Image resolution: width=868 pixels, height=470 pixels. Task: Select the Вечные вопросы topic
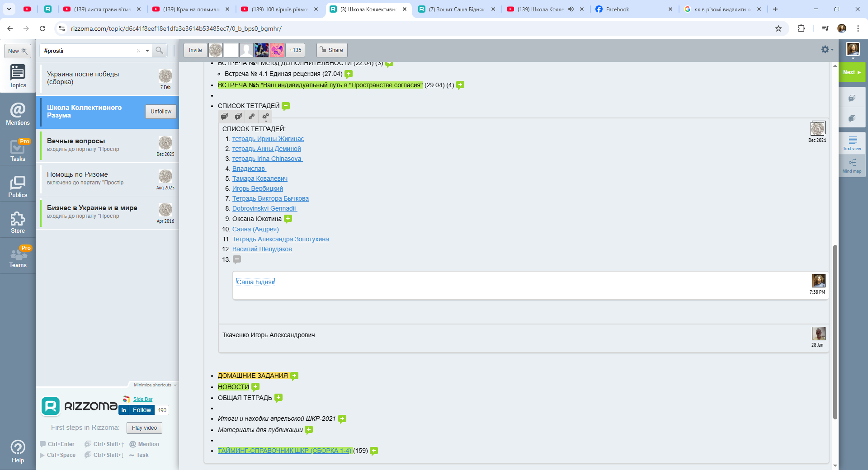click(99, 145)
